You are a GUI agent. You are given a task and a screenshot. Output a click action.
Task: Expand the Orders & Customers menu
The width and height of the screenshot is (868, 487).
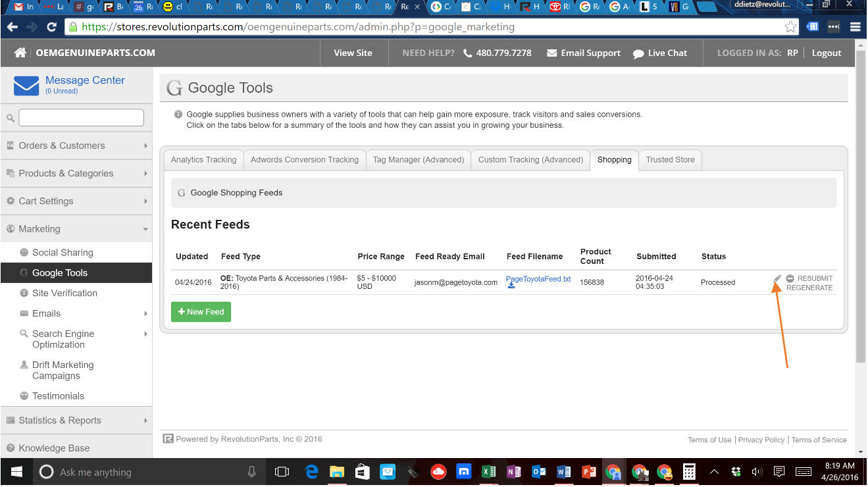(76, 145)
